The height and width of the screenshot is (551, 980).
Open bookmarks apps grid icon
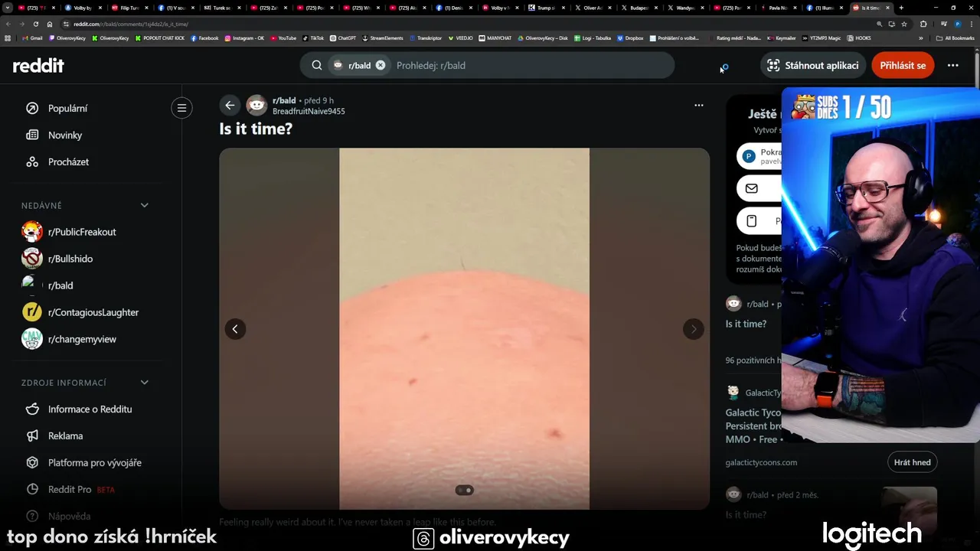pos(8,37)
